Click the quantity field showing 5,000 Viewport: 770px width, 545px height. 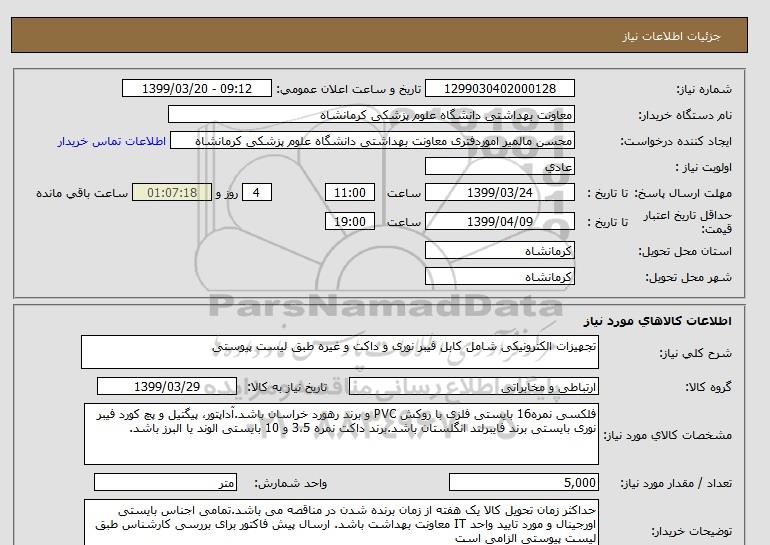pyautogui.click(x=523, y=483)
